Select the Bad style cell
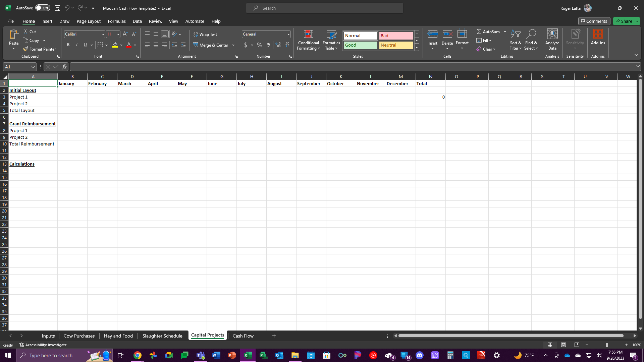Screen dimensions: 644x362 396,35
